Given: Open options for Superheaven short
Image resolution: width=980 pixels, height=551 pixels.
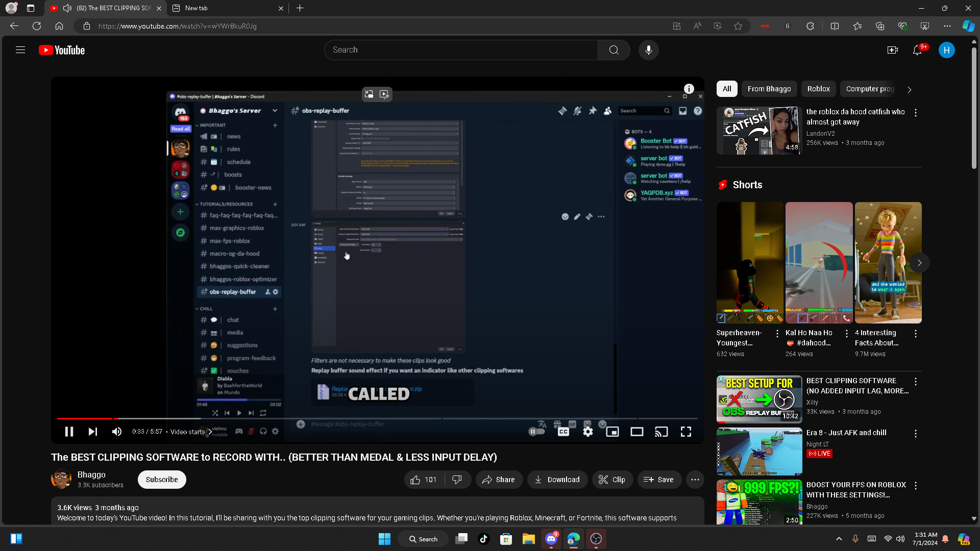Looking at the screenshot, I should (777, 334).
